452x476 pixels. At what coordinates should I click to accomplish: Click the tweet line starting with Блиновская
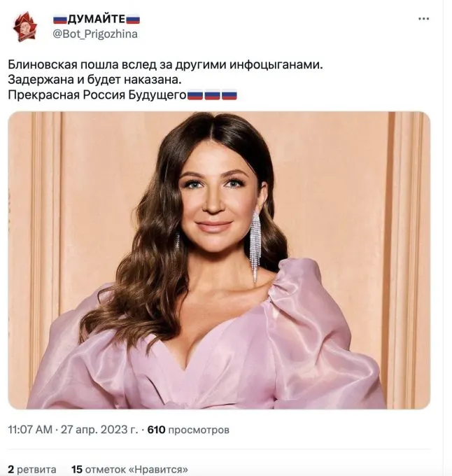point(165,65)
